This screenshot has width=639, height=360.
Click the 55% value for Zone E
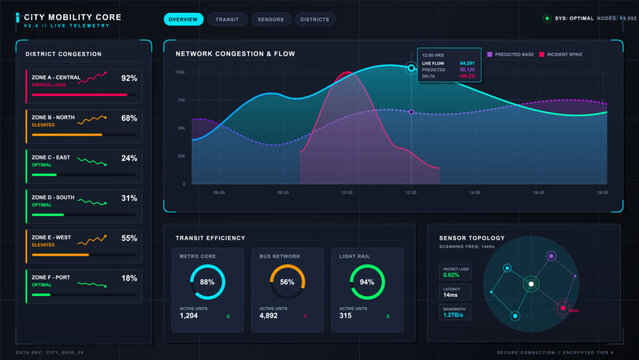(x=129, y=238)
